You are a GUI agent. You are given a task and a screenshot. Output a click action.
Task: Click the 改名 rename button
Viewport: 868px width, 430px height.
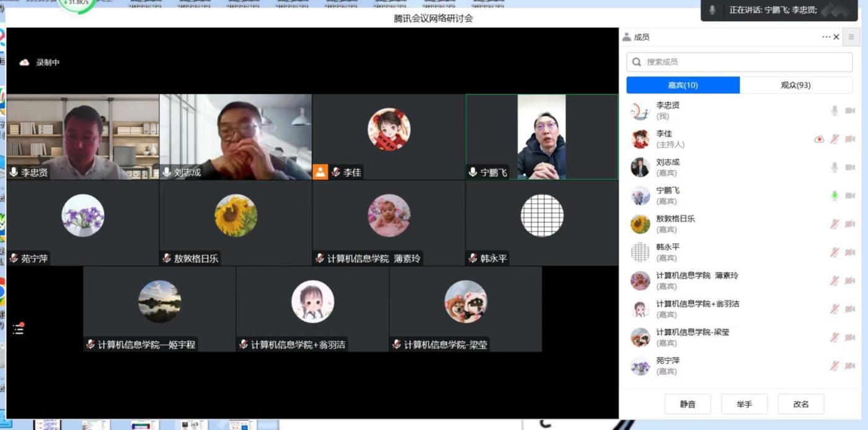pyautogui.click(x=800, y=404)
